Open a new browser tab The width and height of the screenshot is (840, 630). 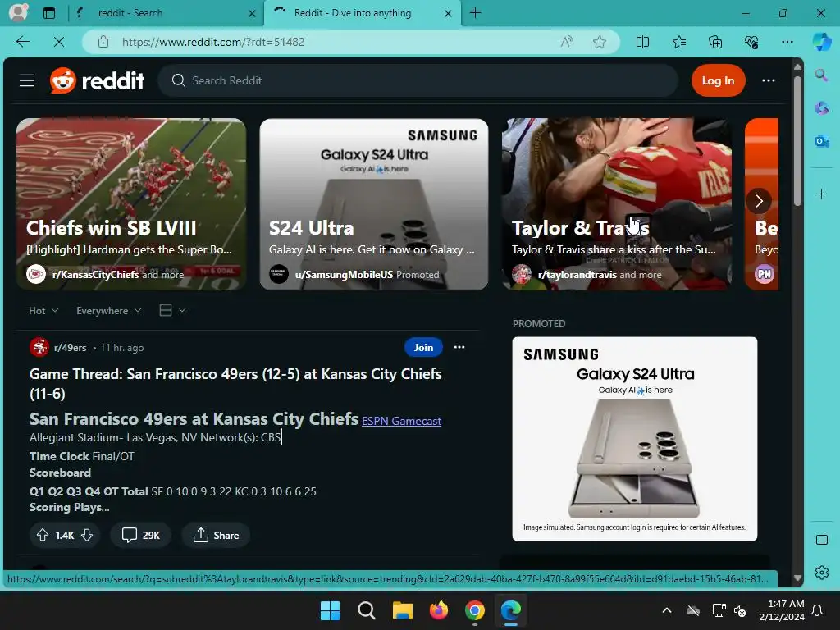pyautogui.click(x=475, y=13)
